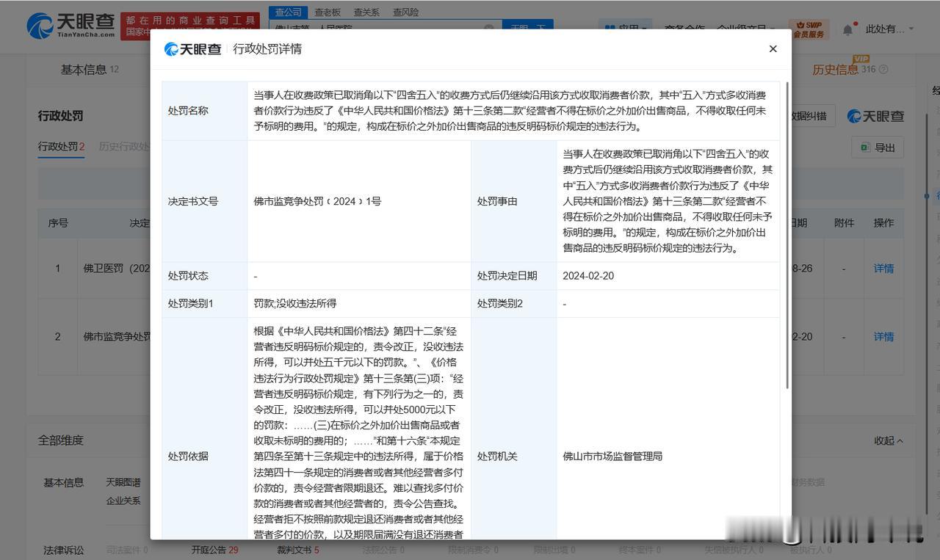Viewport: 940px width, 560px height.
Task: Click the 全部维度 section heading
Action: (61, 440)
